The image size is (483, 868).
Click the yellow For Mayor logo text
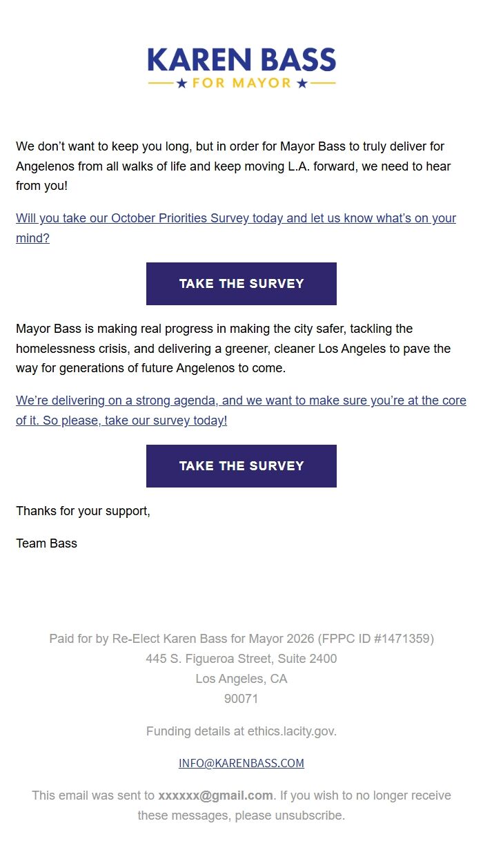pos(241,84)
